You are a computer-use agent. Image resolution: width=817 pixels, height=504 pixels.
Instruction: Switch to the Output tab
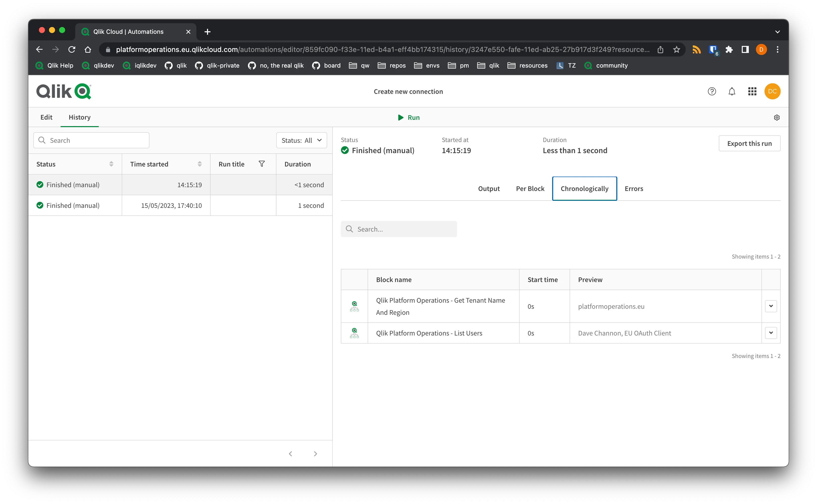[x=489, y=188]
